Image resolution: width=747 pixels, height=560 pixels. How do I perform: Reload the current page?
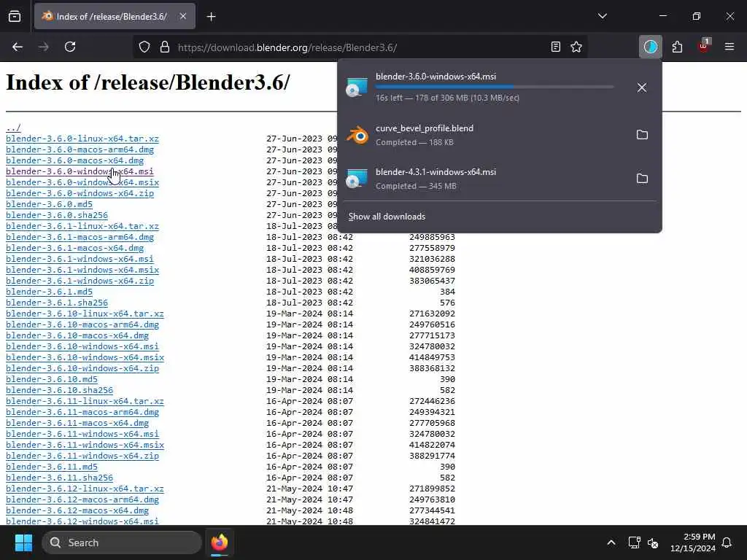pyautogui.click(x=70, y=47)
